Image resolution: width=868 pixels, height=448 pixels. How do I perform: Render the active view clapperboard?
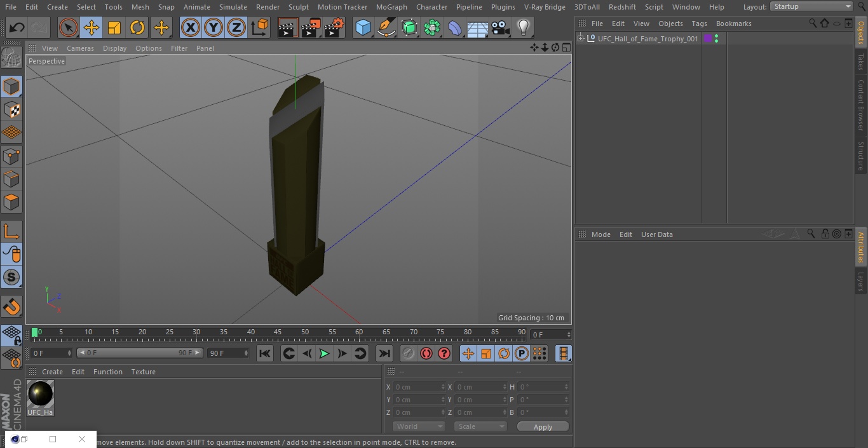tap(288, 28)
